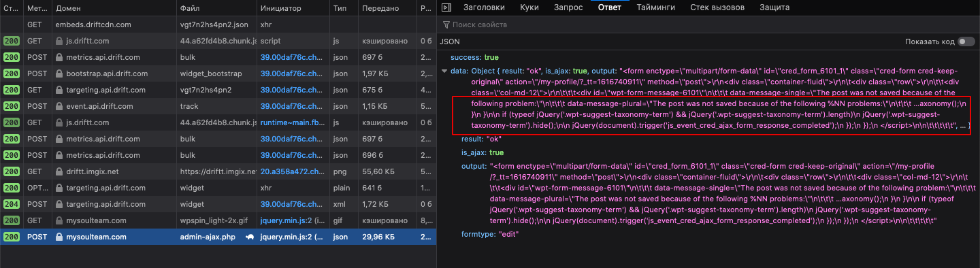Click the lock icon beside bootstrap.api.drift.com
The width and height of the screenshot is (980, 268).
(59, 73)
